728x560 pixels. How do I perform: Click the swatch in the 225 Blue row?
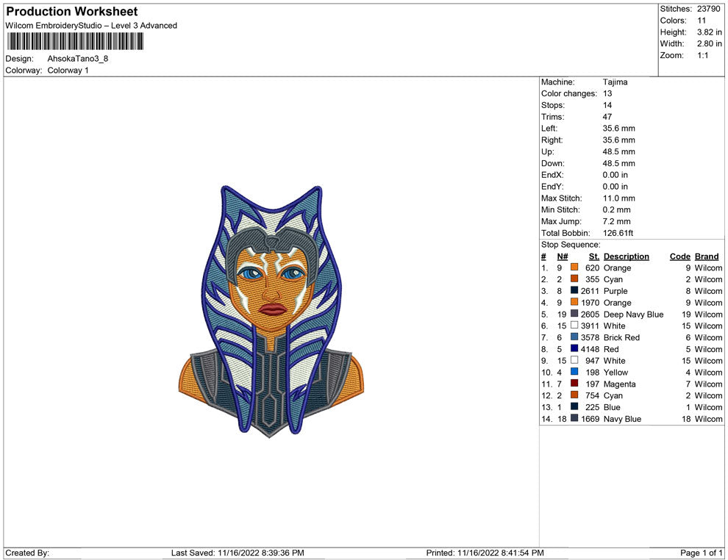pyautogui.click(x=574, y=406)
